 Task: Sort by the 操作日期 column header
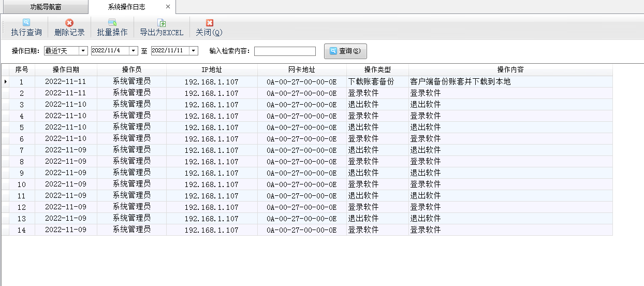pyautogui.click(x=66, y=70)
